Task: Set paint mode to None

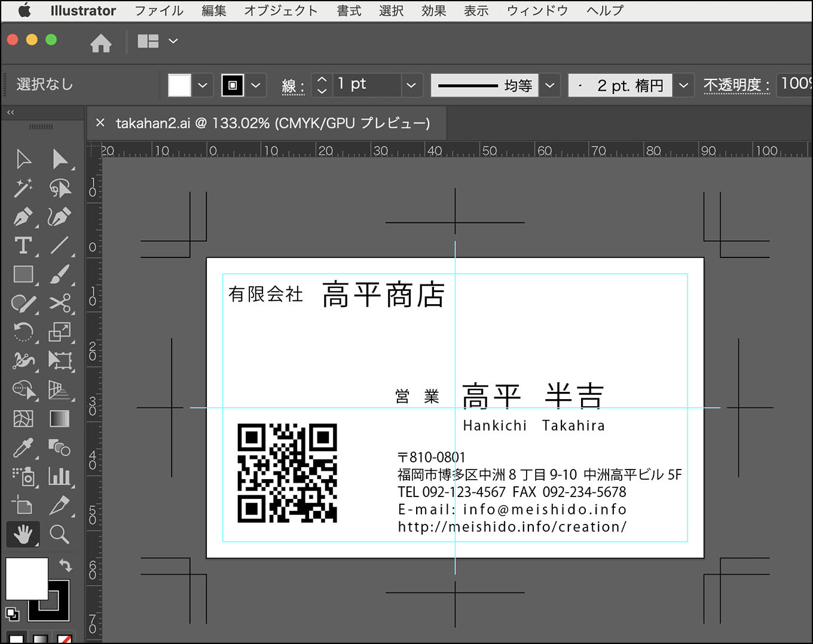Action: pos(64,639)
